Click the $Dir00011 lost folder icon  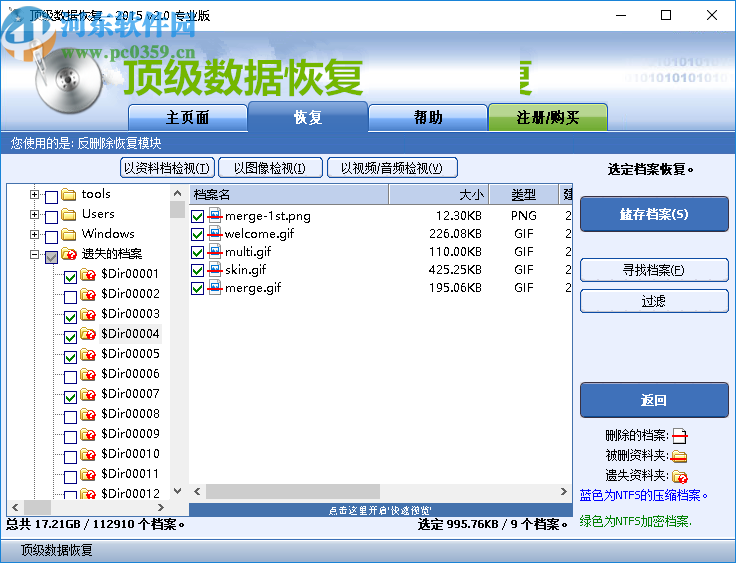pyautogui.click(x=88, y=474)
